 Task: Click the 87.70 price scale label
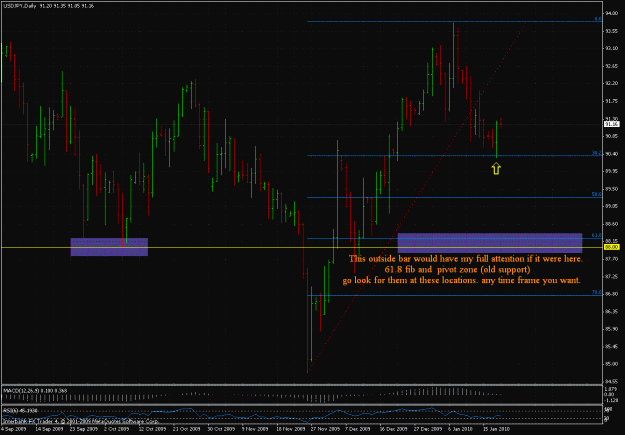(x=611, y=259)
